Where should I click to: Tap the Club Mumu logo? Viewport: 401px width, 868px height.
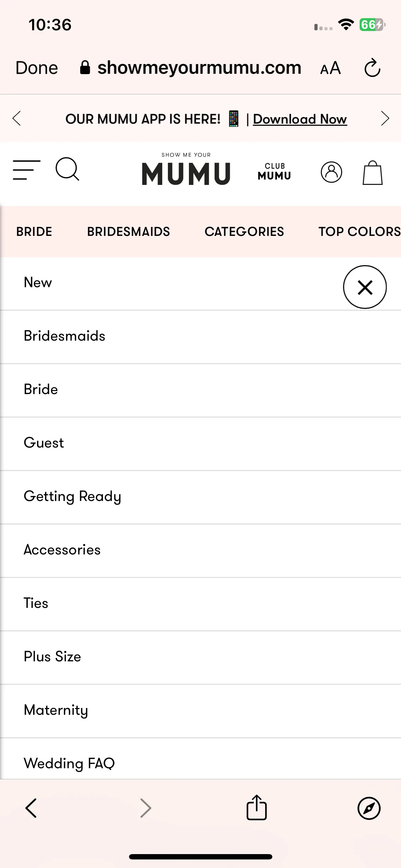point(274,171)
